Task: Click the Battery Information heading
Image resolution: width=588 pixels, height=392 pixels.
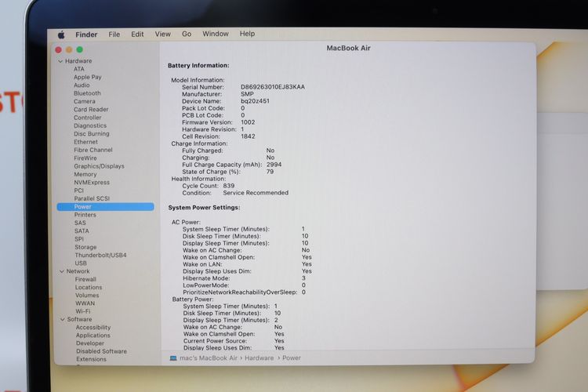Action: pos(198,66)
